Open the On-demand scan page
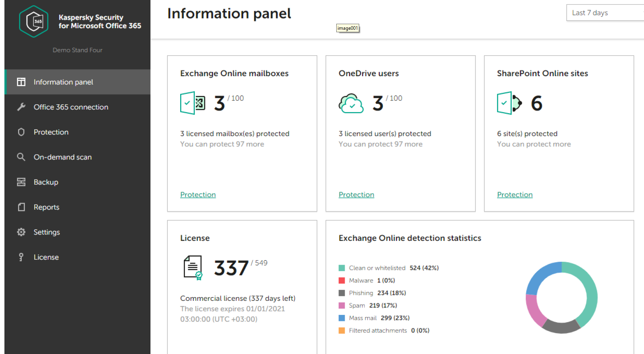The width and height of the screenshot is (644, 354). click(x=78, y=157)
